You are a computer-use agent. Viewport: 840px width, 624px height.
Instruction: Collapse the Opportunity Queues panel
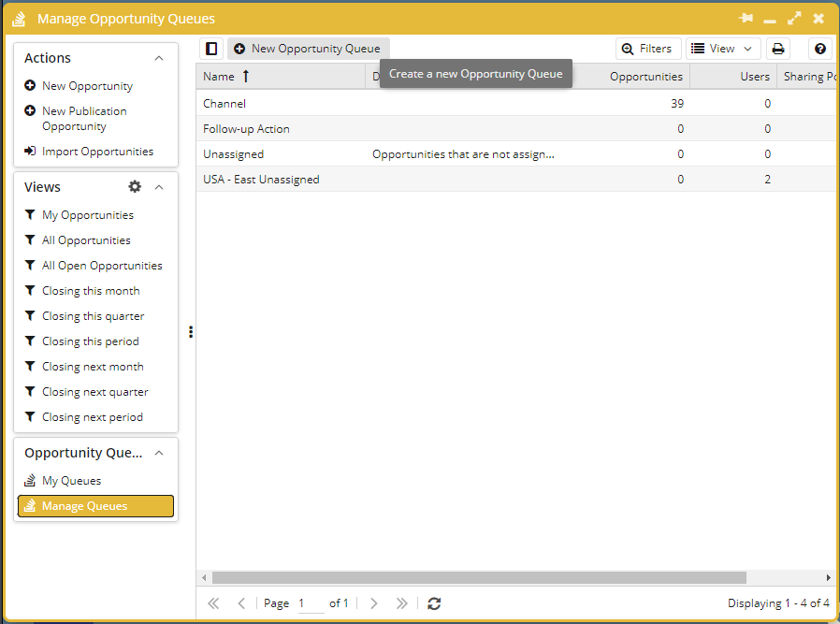click(x=157, y=452)
